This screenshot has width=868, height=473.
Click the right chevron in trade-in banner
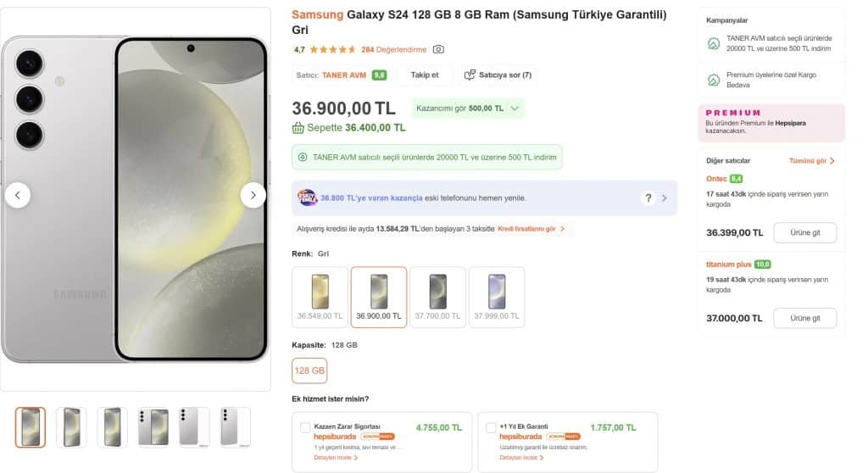665,198
